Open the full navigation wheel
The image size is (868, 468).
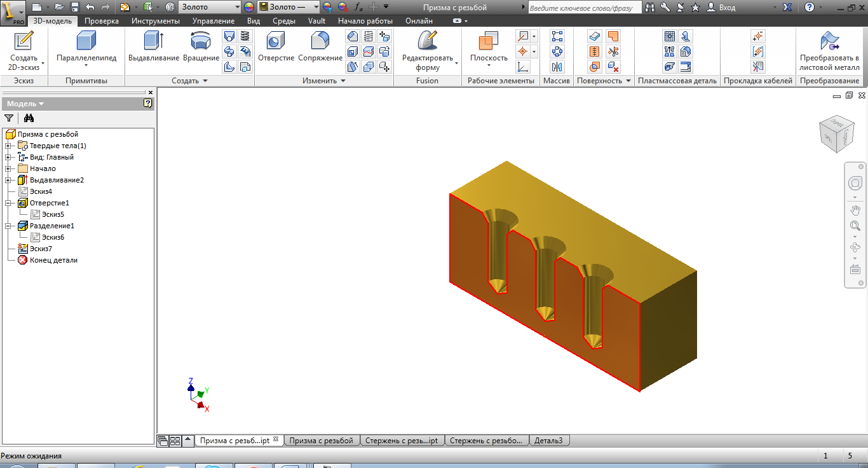click(x=855, y=183)
